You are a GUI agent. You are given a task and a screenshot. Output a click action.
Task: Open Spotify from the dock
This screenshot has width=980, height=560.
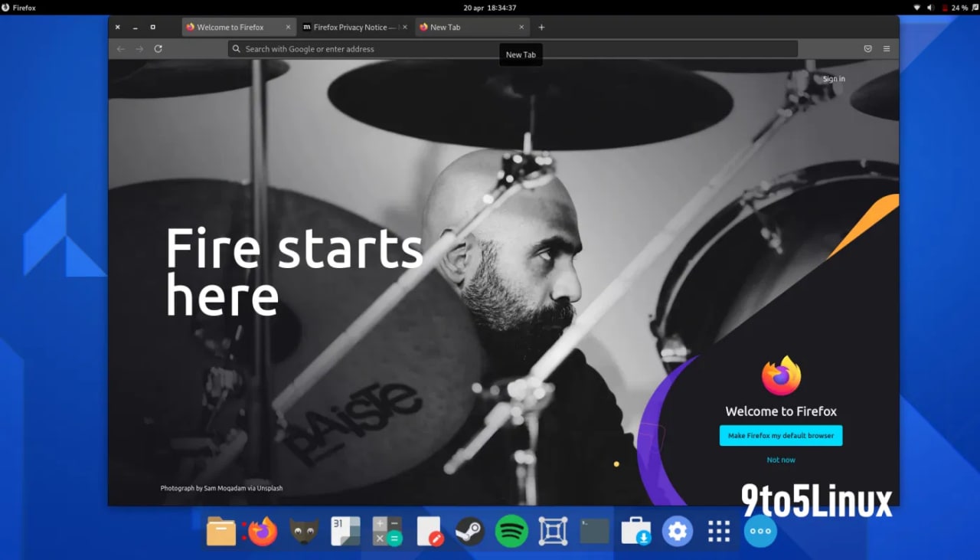point(511,531)
